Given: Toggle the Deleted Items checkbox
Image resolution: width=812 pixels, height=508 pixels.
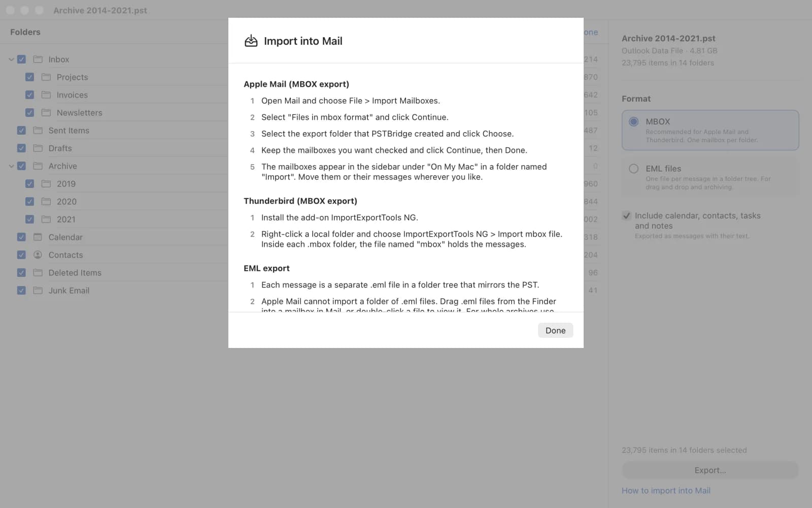Looking at the screenshot, I should [21, 272].
